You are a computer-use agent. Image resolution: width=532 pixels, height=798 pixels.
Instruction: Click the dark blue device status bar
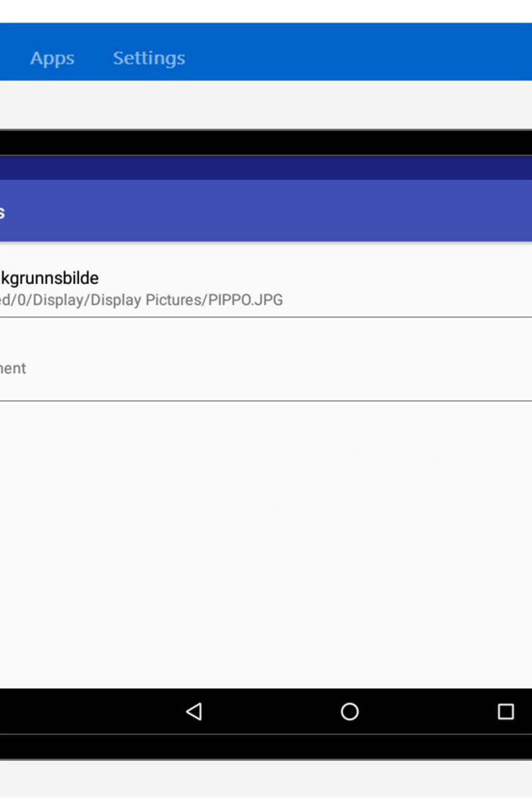pyautogui.click(x=266, y=168)
